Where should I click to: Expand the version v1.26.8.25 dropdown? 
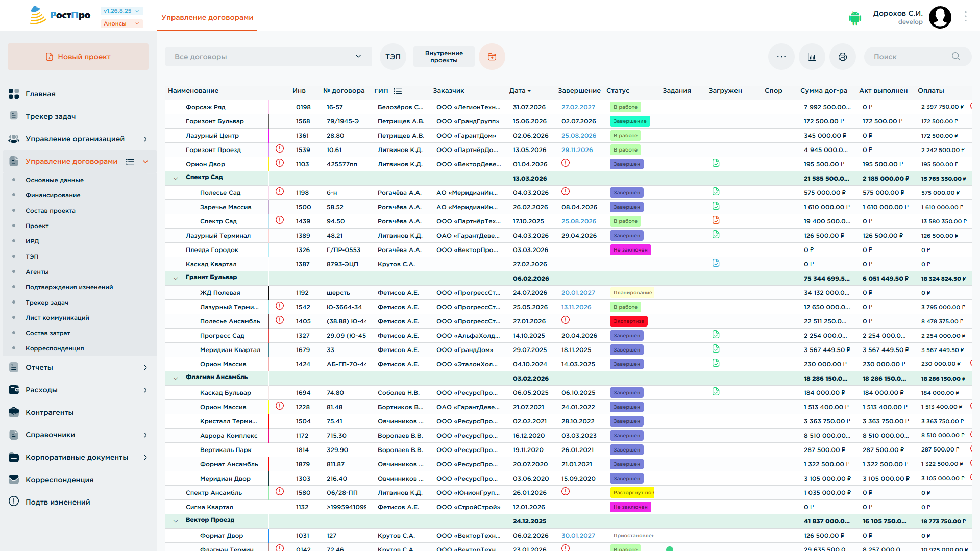[122, 11]
